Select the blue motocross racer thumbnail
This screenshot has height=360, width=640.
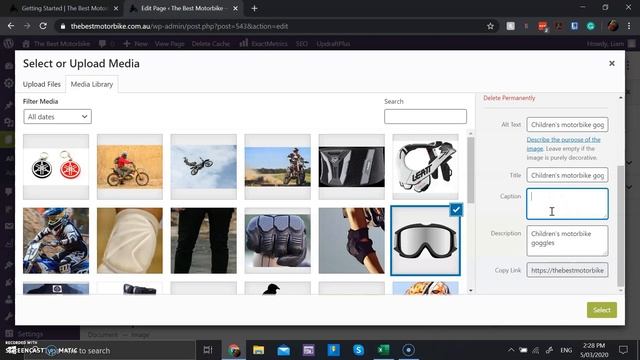pyautogui.click(x=56, y=241)
